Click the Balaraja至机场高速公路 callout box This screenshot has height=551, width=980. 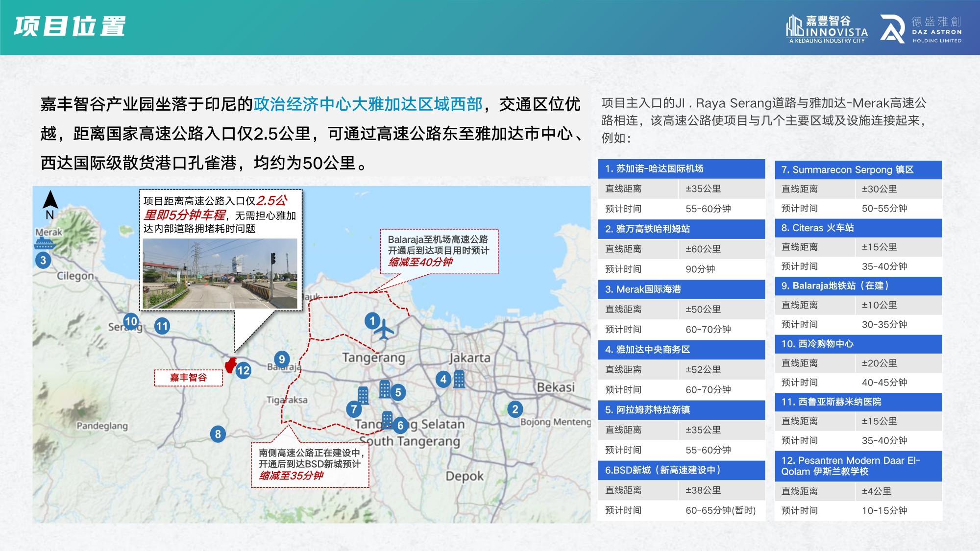(x=439, y=251)
